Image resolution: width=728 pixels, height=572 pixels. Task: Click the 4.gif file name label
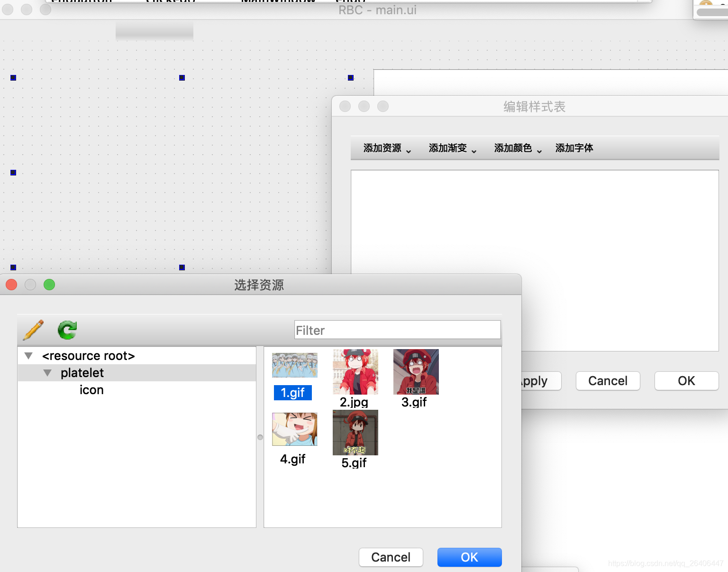pos(293,459)
